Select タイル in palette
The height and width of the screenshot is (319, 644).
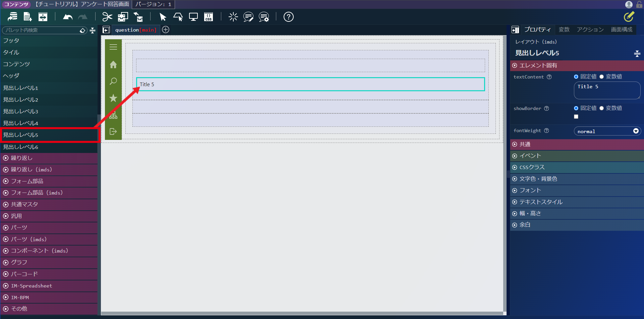[49, 52]
